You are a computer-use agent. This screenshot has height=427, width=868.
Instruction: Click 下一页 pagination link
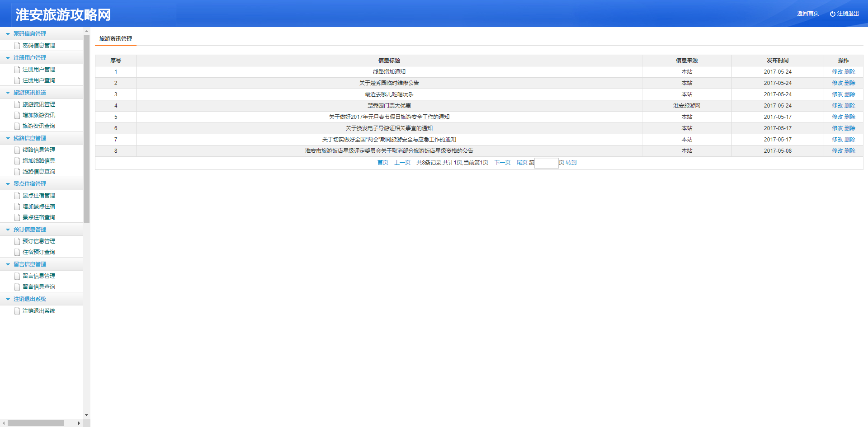click(502, 163)
